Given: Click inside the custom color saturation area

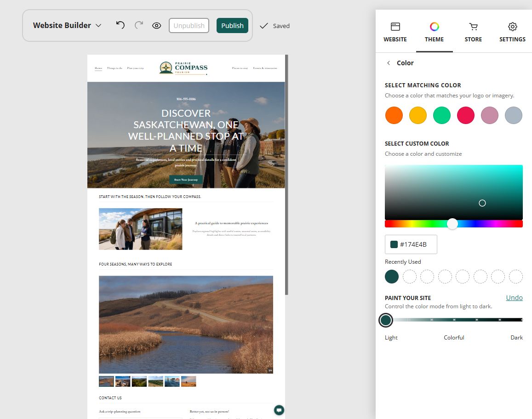Looking at the screenshot, I should [454, 192].
